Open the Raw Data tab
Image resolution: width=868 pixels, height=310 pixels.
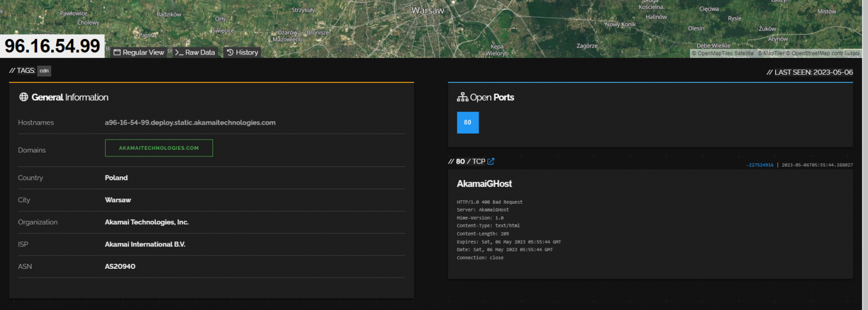(195, 52)
